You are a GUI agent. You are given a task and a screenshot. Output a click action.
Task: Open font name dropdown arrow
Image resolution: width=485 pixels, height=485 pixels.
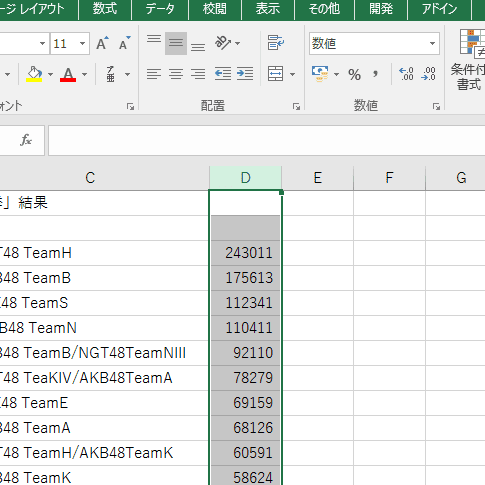[42, 43]
